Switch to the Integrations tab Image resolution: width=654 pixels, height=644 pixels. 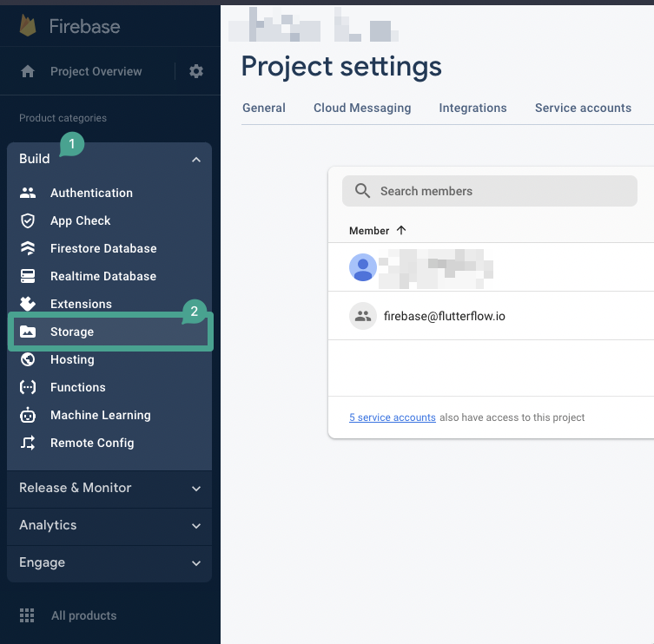click(x=472, y=108)
